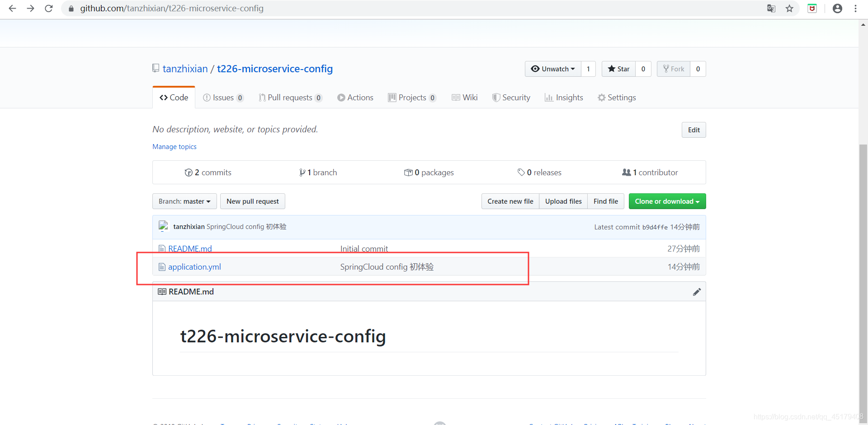Switch to the Issues tab
Screen dimensions: 868x425
[x=223, y=97]
